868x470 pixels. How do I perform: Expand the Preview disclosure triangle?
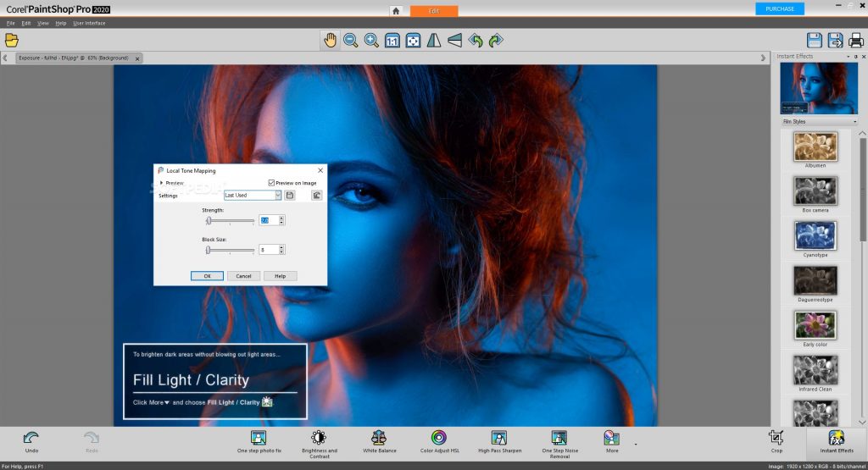tap(161, 183)
